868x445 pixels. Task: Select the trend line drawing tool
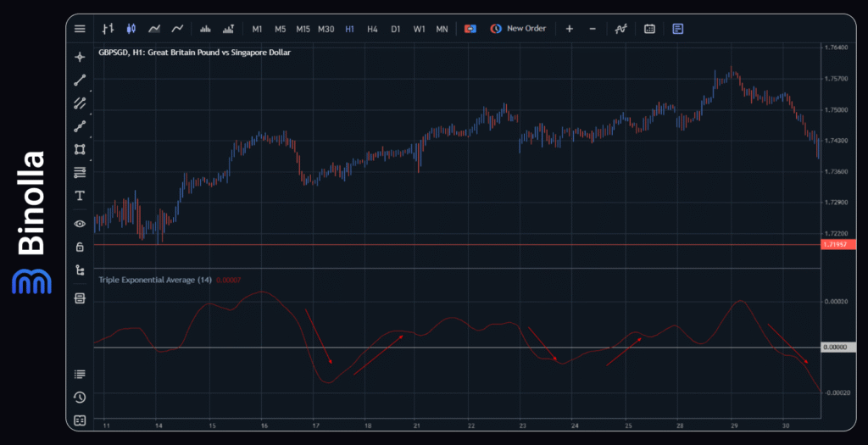(80, 81)
